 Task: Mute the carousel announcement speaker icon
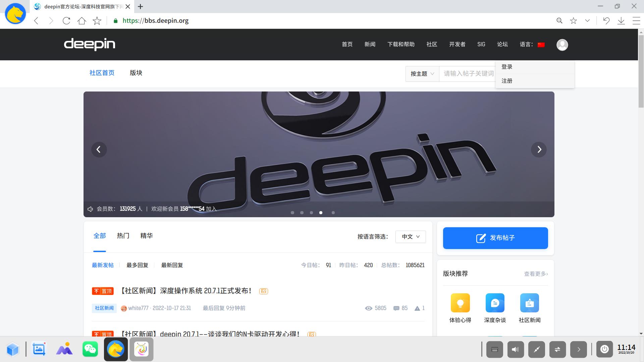(90, 208)
